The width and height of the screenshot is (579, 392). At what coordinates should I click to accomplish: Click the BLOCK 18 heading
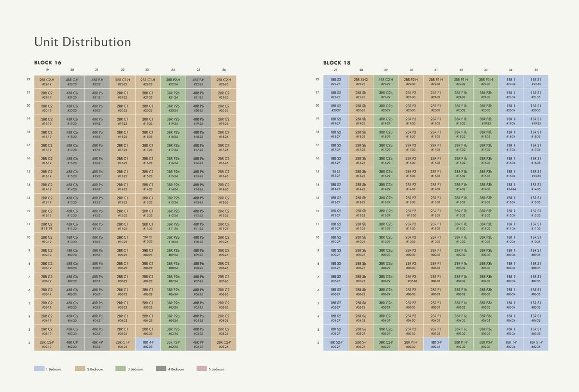pos(337,63)
